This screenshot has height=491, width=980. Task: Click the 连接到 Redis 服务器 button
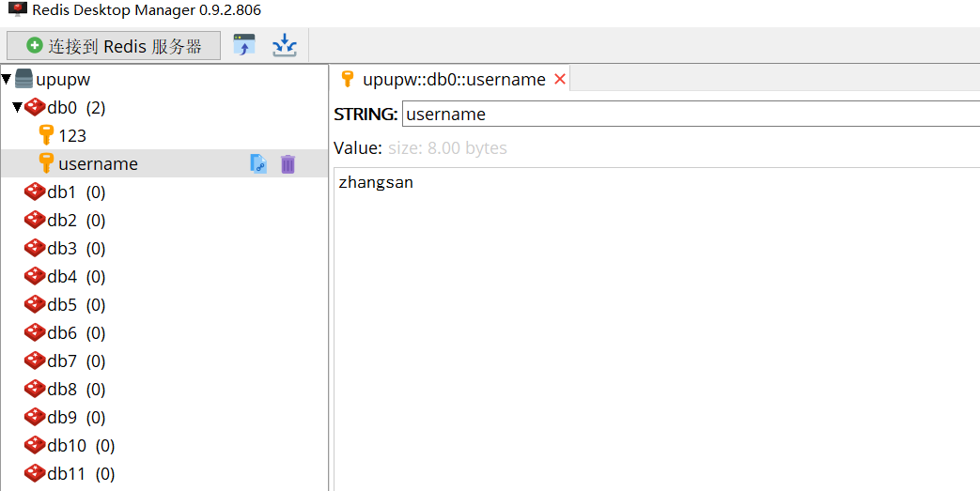pos(114,45)
